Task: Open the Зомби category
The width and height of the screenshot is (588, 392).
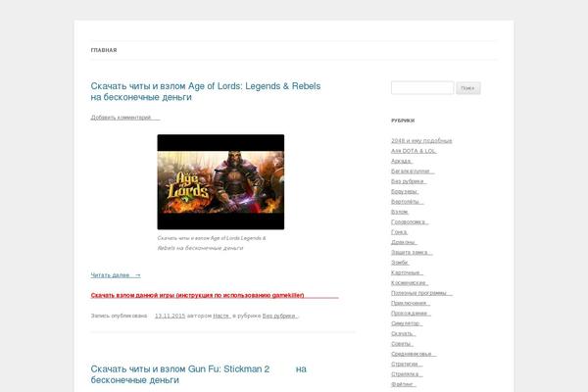Action: pyautogui.click(x=400, y=263)
